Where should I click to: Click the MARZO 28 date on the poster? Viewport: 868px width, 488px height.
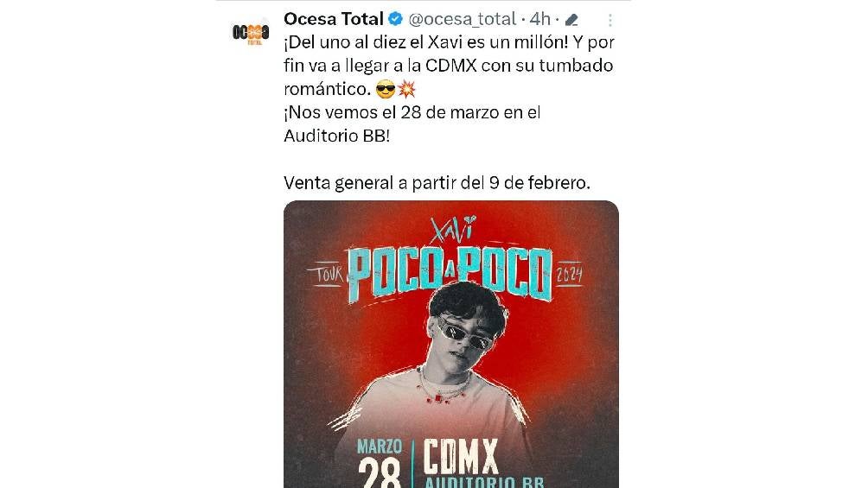[380, 461]
